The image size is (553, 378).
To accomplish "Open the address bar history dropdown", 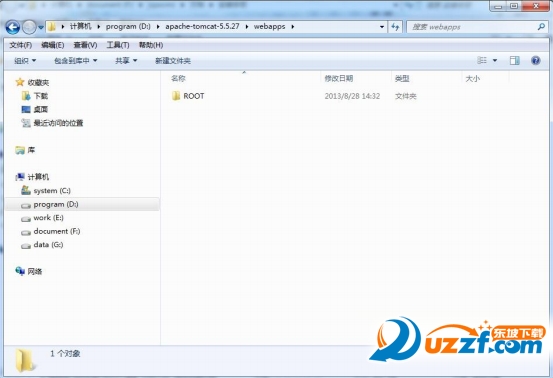I will [x=382, y=27].
